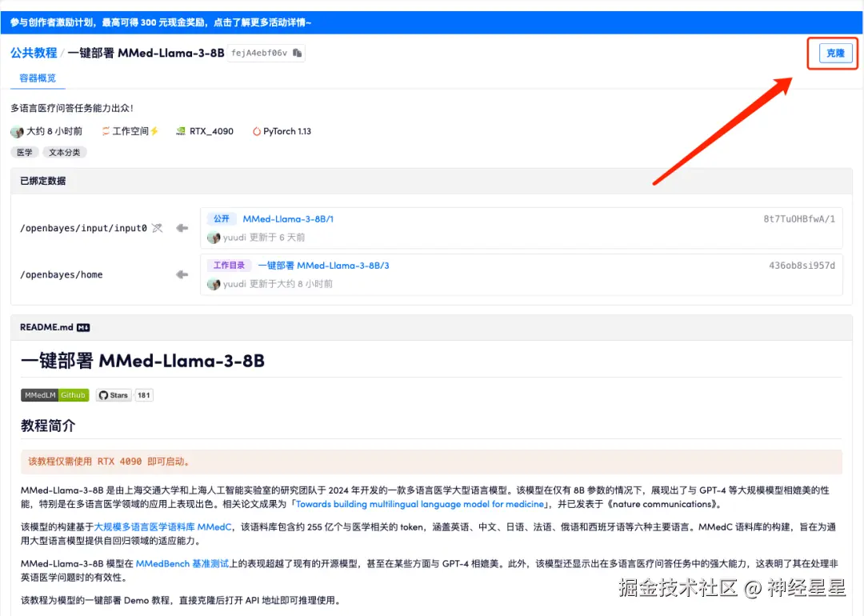This screenshot has height=616, width=864.
Task: Click the 181 stars count
Action: [x=144, y=395]
